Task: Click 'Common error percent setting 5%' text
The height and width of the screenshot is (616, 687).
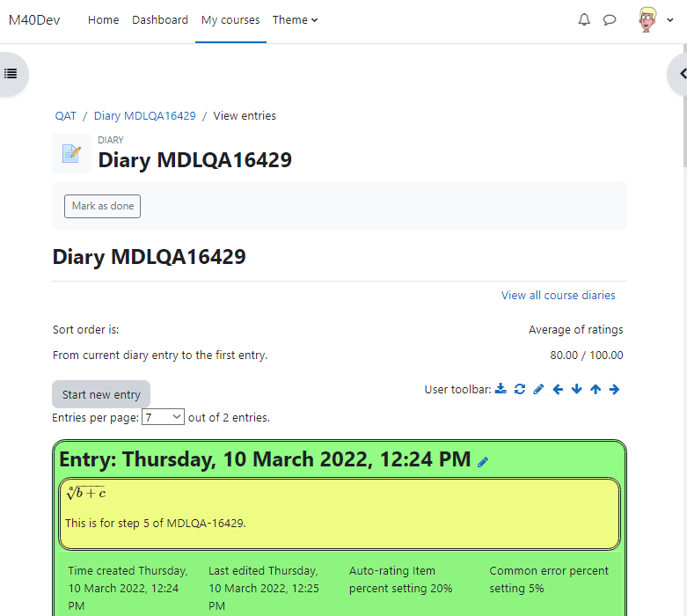Action: (549, 579)
